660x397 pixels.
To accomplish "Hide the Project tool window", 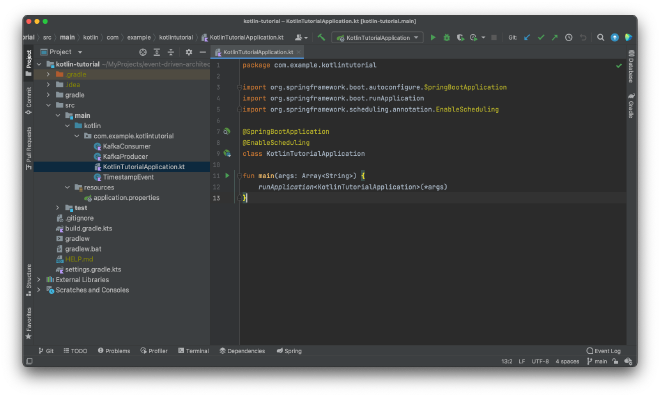I will 202,52.
